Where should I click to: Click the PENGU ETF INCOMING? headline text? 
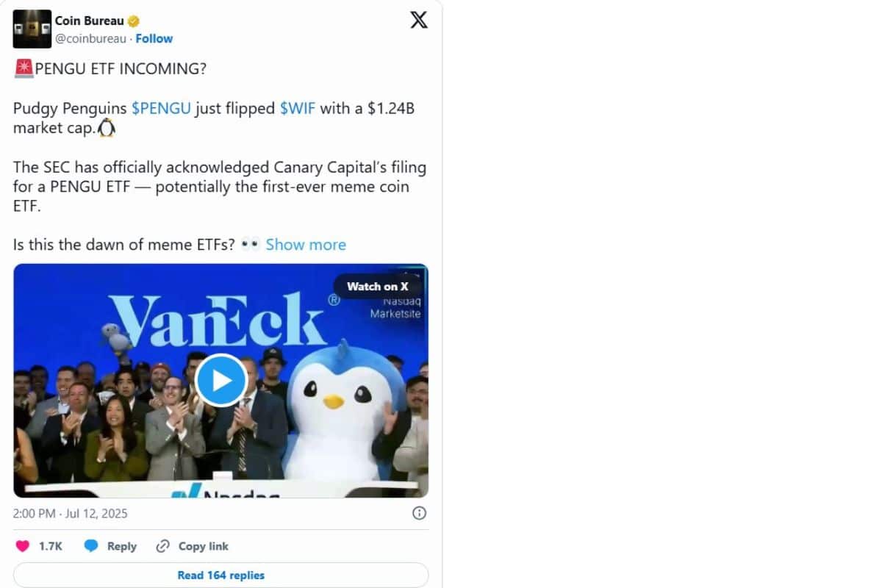click(x=121, y=68)
